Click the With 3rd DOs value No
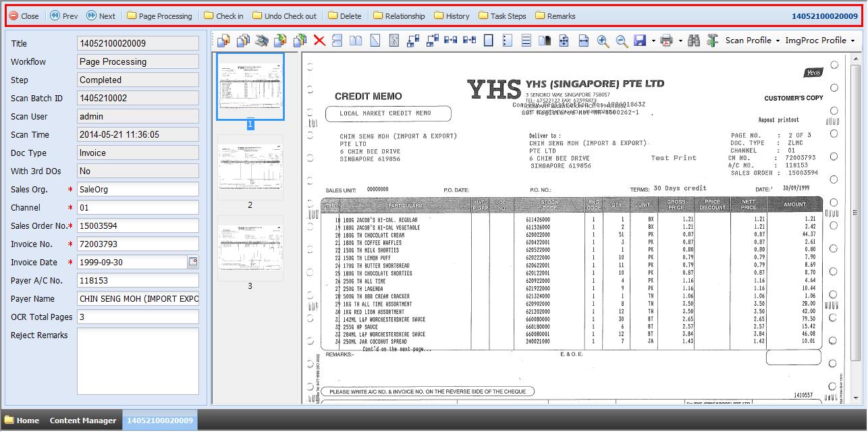Image resolution: width=868 pixels, height=432 pixels. point(138,171)
